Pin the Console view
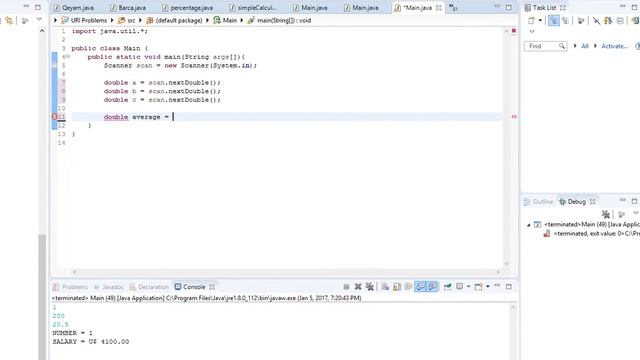Viewport: 640px width, 360px height. point(448,287)
